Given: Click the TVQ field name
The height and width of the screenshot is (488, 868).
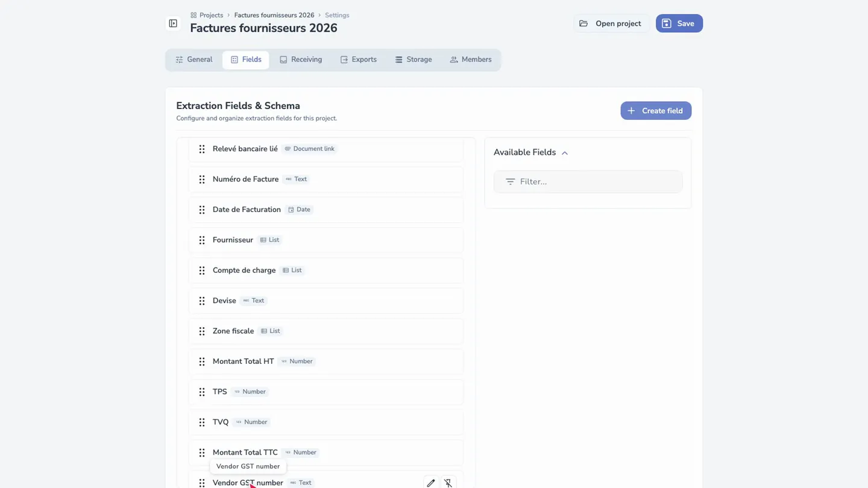Looking at the screenshot, I should [x=221, y=422].
